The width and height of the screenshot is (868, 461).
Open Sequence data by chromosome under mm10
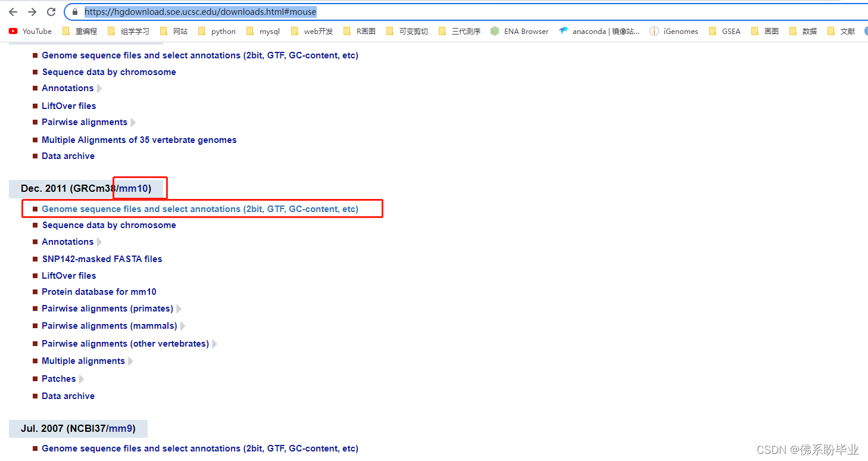pos(109,225)
